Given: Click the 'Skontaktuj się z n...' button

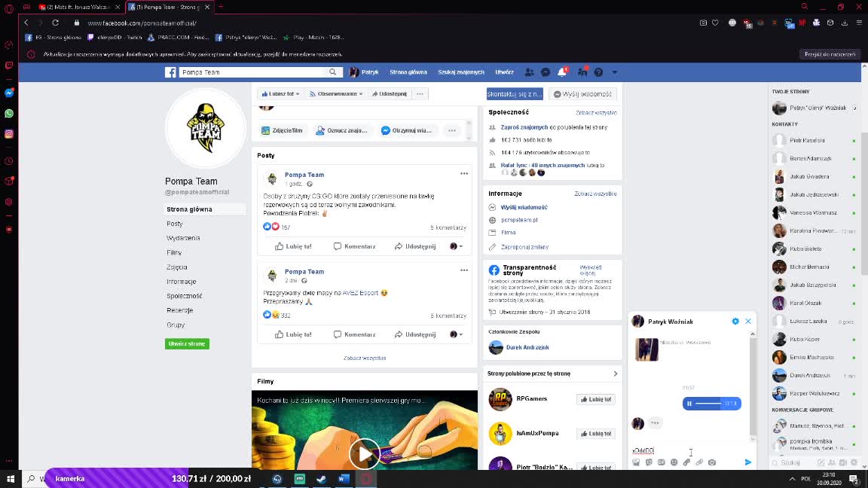Looking at the screenshot, I should pyautogui.click(x=515, y=94).
